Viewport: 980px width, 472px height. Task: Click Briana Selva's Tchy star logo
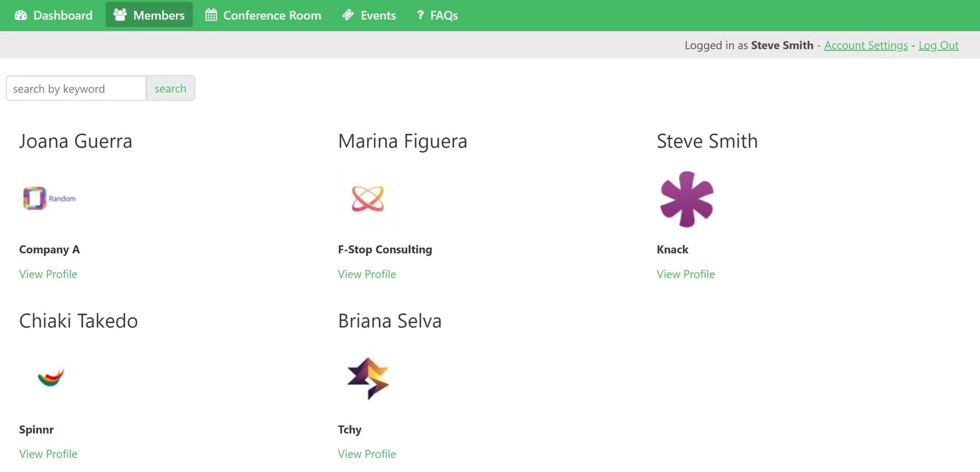pyautogui.click(x=367, y=378)
